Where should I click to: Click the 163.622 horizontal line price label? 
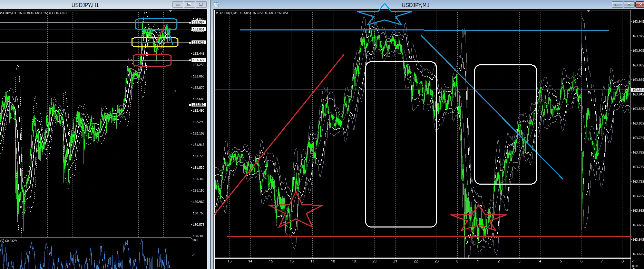(x=198, y=42)
